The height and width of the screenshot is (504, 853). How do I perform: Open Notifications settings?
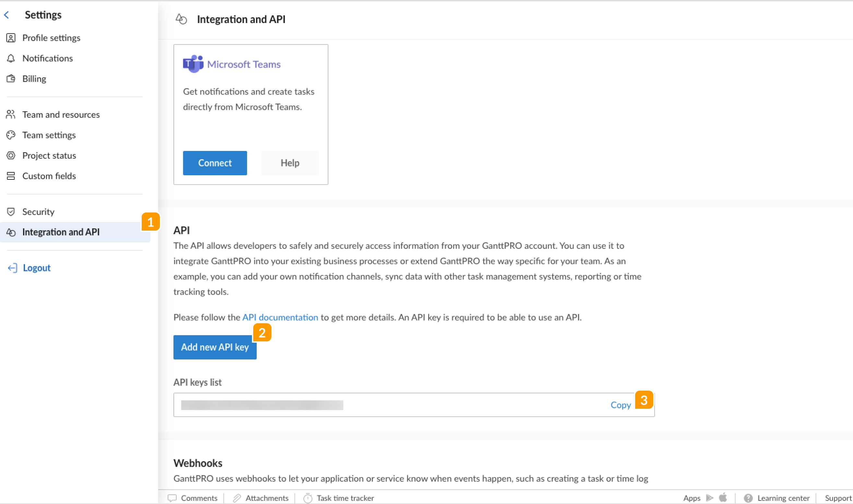(x=47, y=58)
